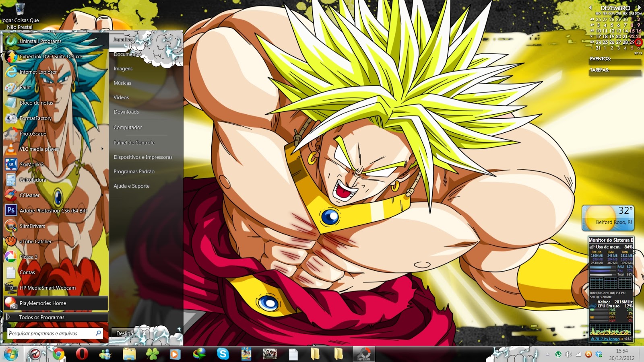The width and height of the screenshot is (644, 362).
Task: Open PlayMemories Home
Action: (56, 303)
